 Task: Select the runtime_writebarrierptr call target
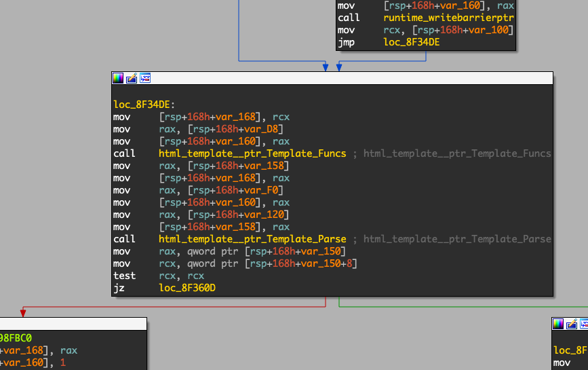[x=439, y=18]
